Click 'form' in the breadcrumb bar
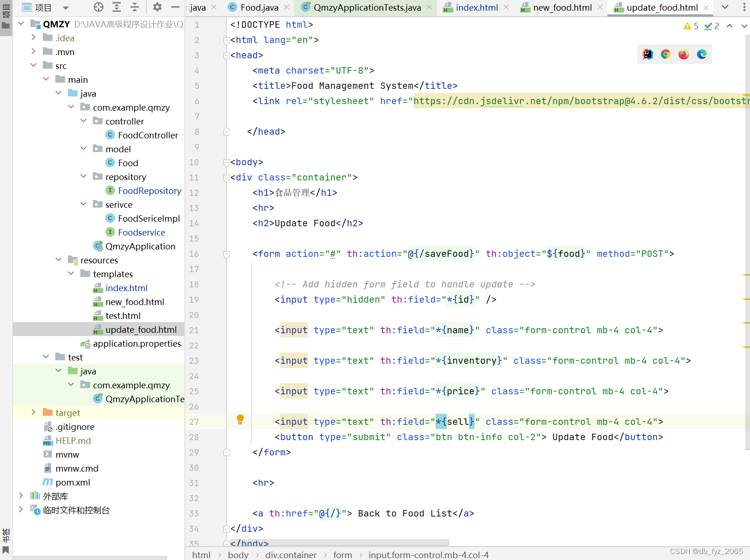750x560 pixels. [343, 554]
